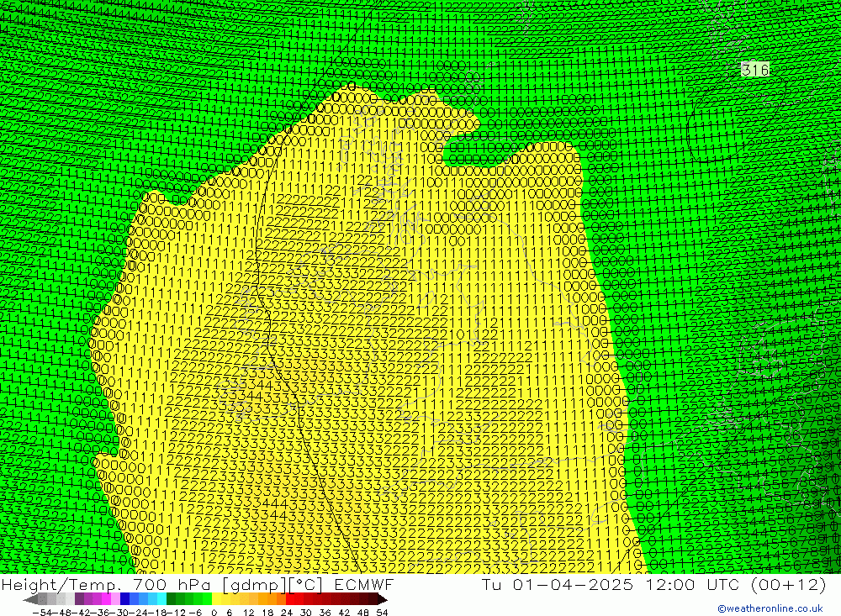This screenshot has width=841, height=616.
Task: Click the bright red swatch above 24
Action: click(290, 599)
